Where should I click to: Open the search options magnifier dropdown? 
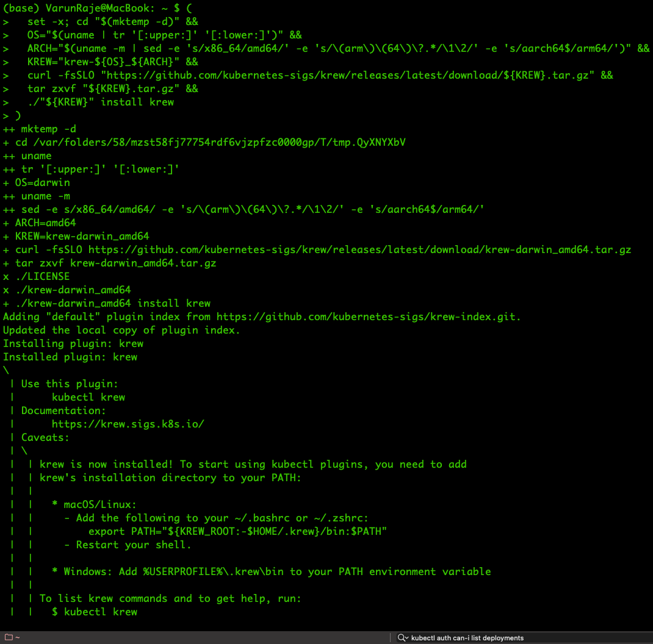pos(403,637)
